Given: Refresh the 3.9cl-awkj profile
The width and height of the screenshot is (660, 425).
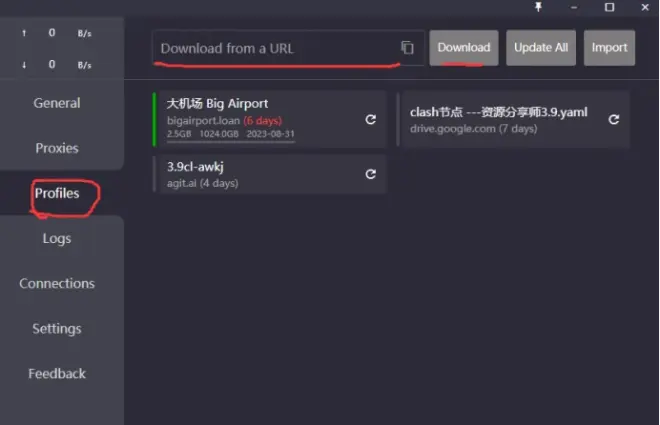Looking at the screenshot, I should 370,174.
